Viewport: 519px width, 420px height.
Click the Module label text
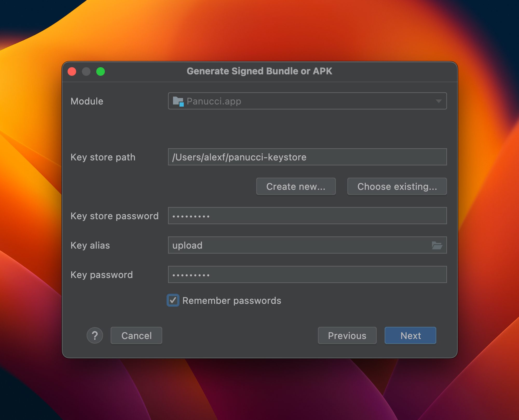tap(87, 101)
